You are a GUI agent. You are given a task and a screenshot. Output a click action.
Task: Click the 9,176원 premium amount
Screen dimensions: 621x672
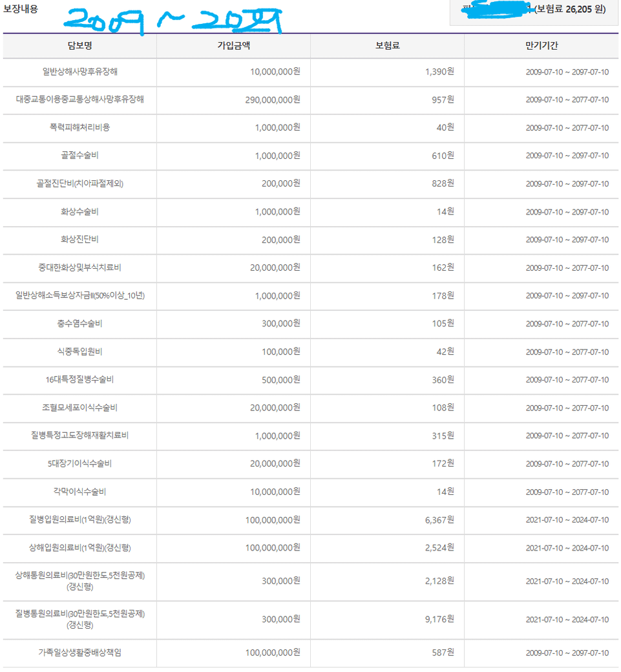point(439,619)
